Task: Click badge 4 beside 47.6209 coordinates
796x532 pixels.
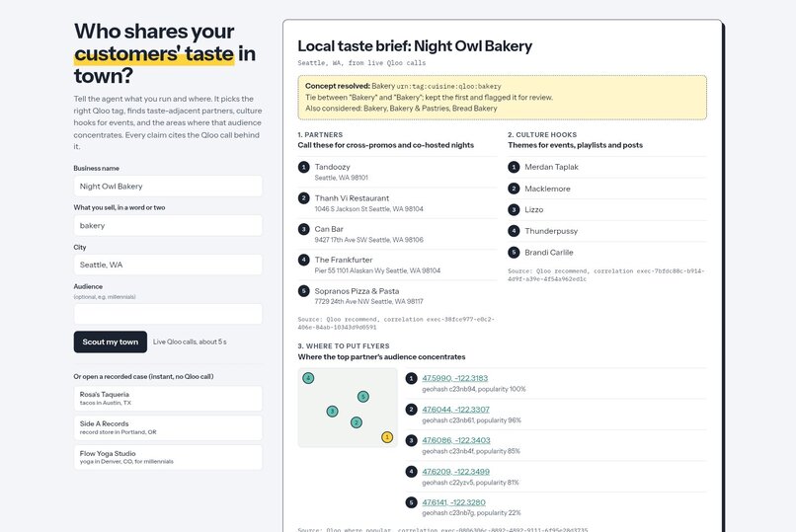Action: [411, 472]
